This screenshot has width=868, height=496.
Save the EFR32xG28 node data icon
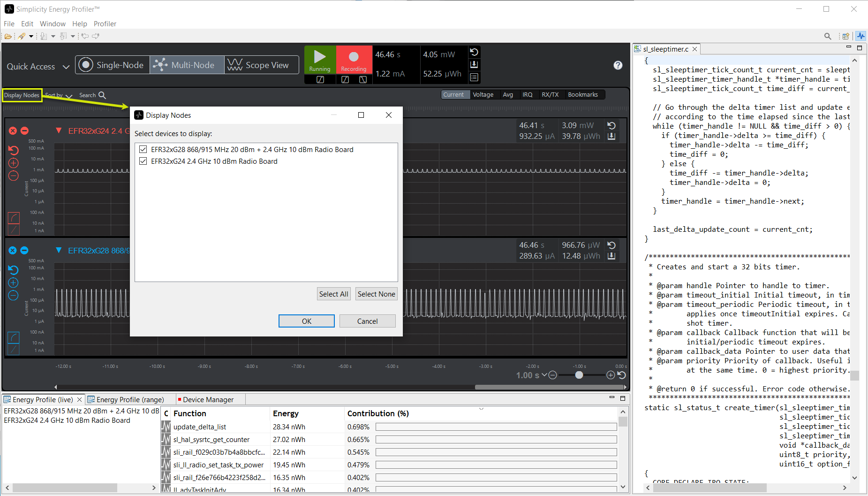click(x=611, y=256)
